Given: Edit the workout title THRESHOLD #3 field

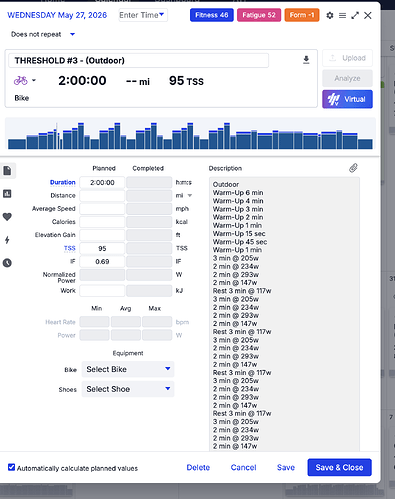Looking at the screenshot, I should [x=139, y=60].
